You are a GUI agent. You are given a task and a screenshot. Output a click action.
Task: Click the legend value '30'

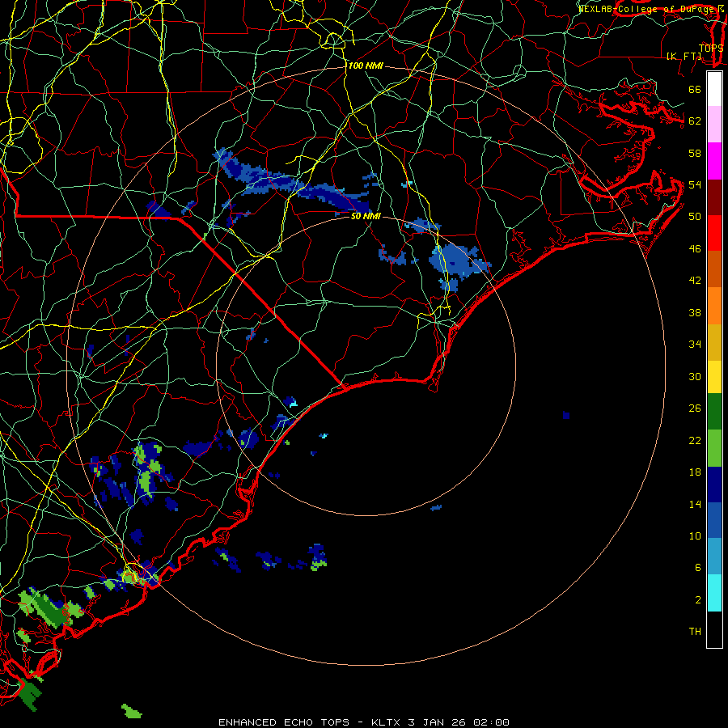(695, 376)
